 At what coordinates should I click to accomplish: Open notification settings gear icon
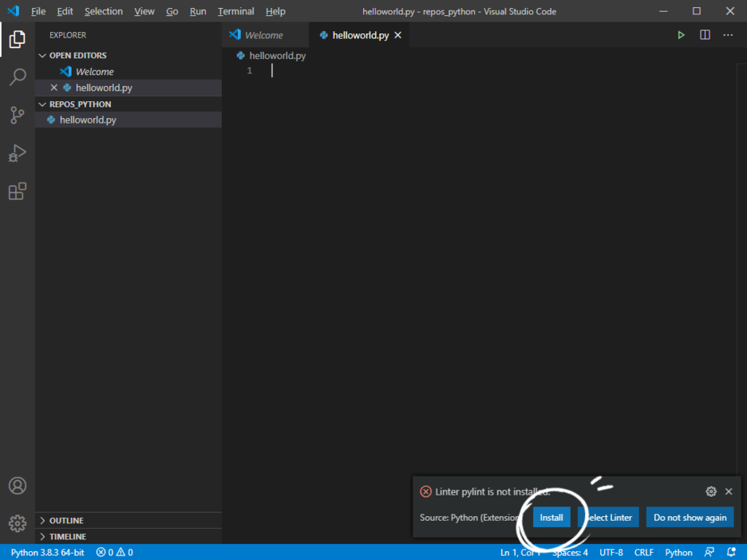[x=711, y=491]
